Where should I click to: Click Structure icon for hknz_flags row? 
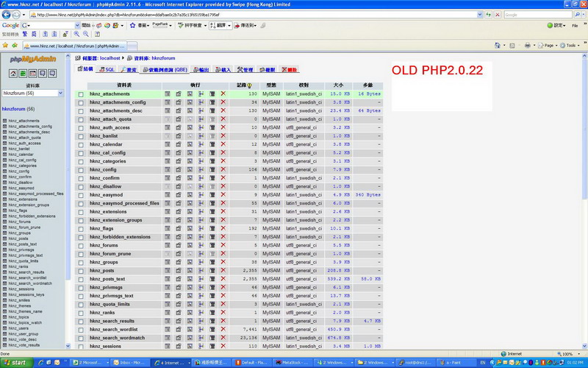(179, 228)
